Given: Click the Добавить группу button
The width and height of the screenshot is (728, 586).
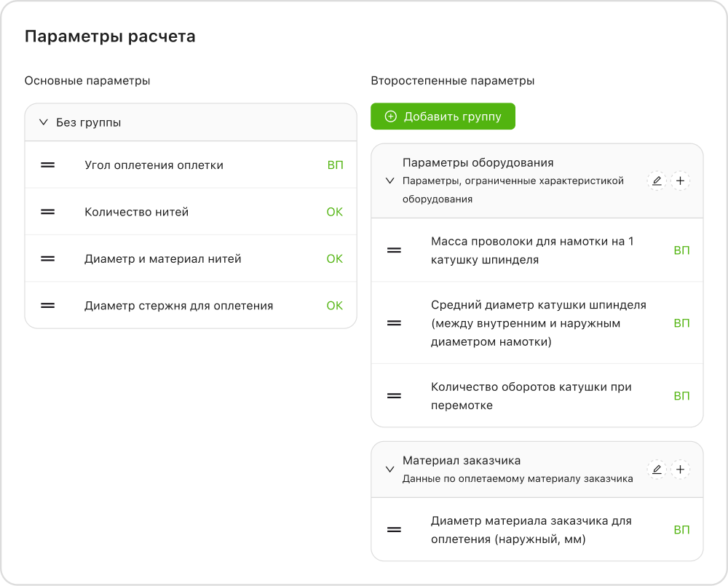Looking at the screenshot, I should coord(443,116).
